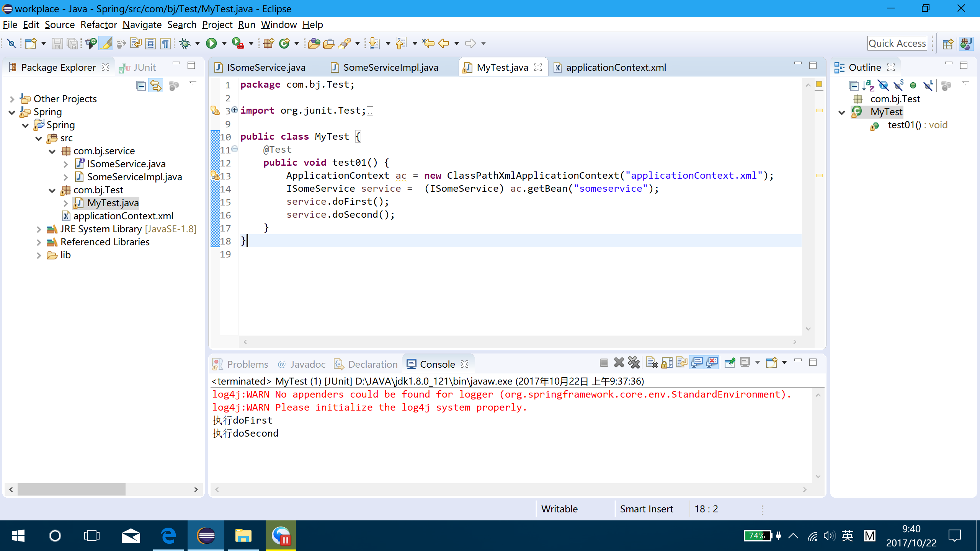Click the Quick Access search field
Viewport: 980px width, 551px height.
[x=897, y=44]
